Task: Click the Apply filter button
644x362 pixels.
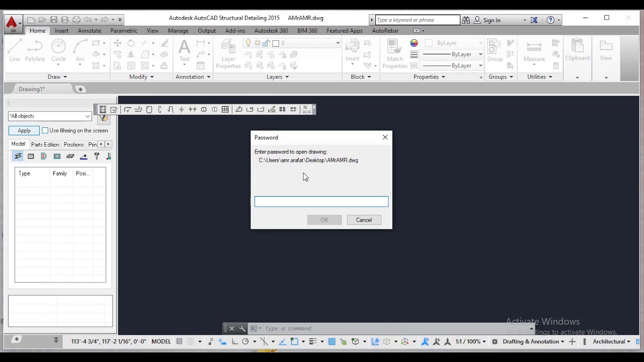Action: [x=24, y=131]
